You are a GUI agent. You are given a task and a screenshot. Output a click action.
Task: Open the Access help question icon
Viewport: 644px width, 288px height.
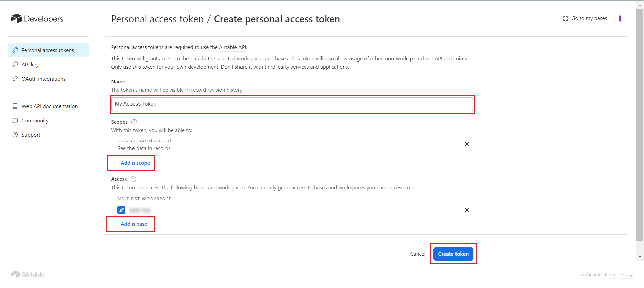click(133, 179)
